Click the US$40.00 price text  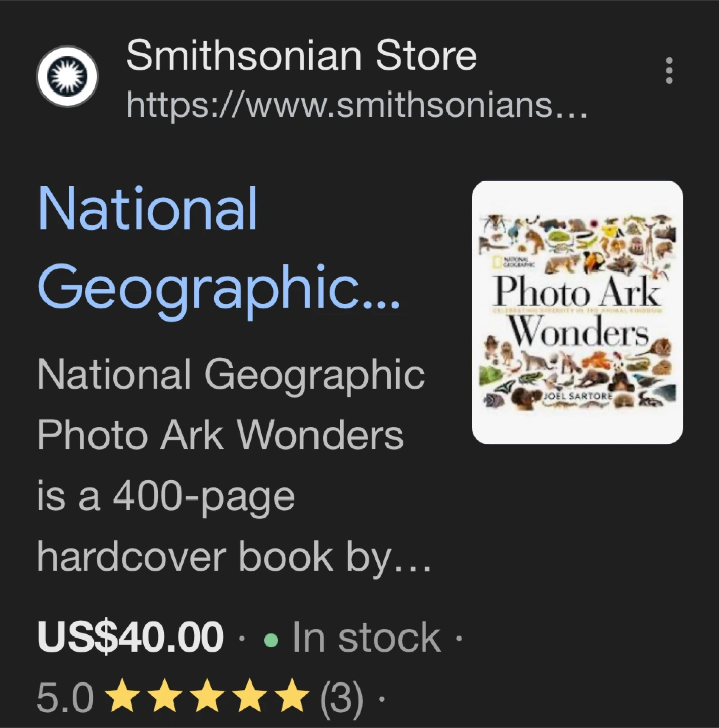point(130,637)
